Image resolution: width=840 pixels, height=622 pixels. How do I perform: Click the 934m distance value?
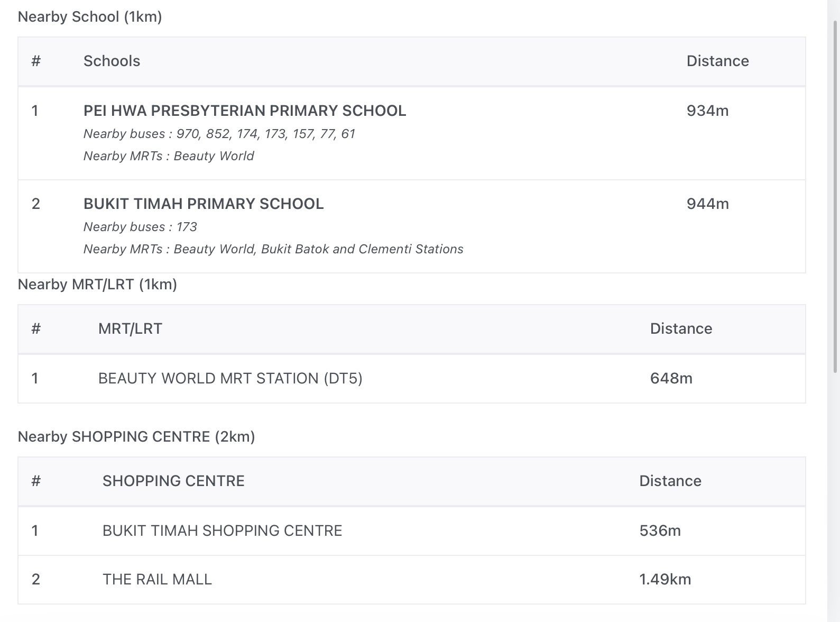707,111
